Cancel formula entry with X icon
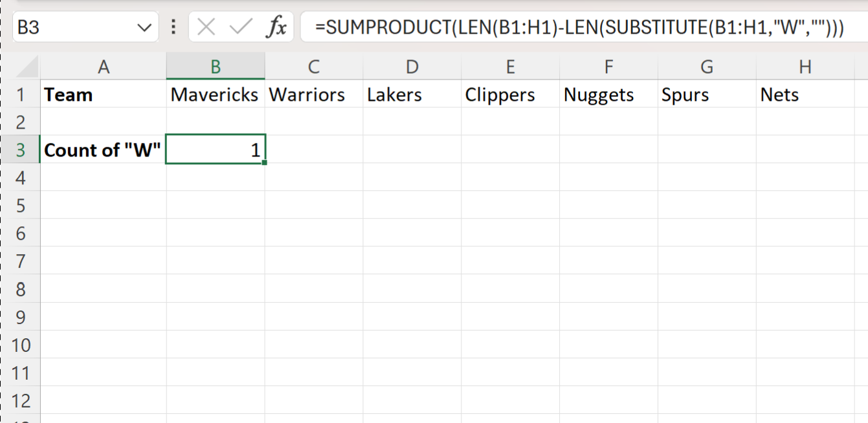This screenshot has height=423, width=868. pos(206,27)
